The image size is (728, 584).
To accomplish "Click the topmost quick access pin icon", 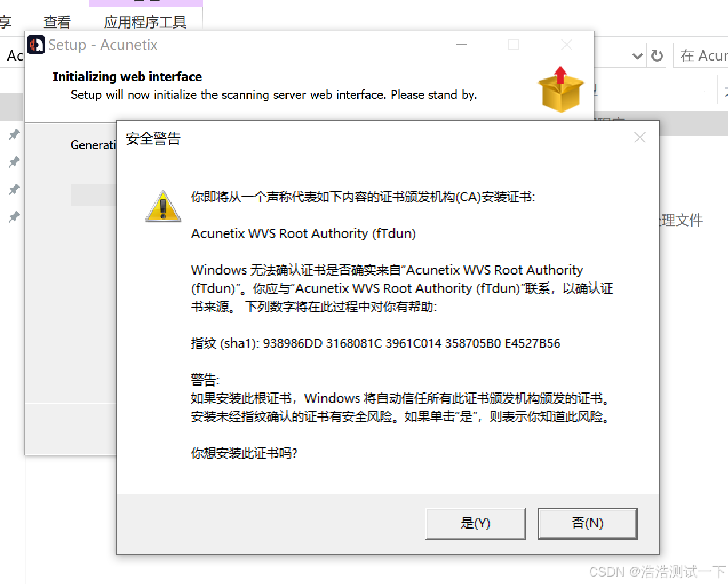I will (14, 134).
